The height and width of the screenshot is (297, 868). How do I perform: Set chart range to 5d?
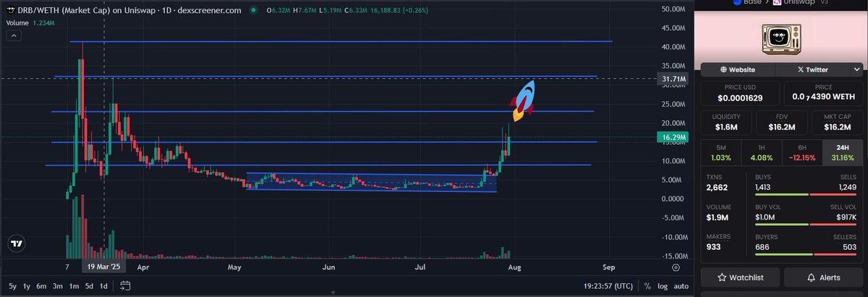pos(89,285)
